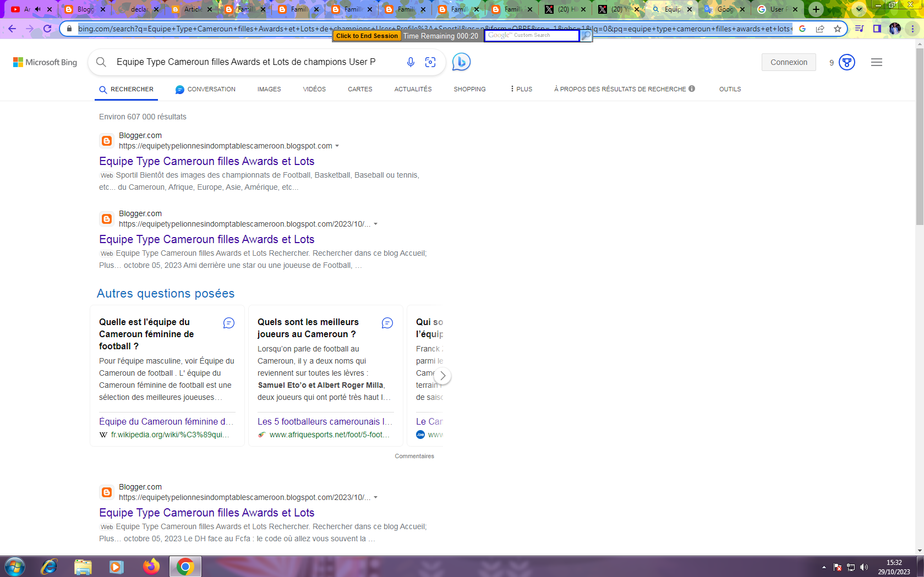Open Windows Media Player from taskbar
Screen dimensions: 924x577
coord(117,567)
